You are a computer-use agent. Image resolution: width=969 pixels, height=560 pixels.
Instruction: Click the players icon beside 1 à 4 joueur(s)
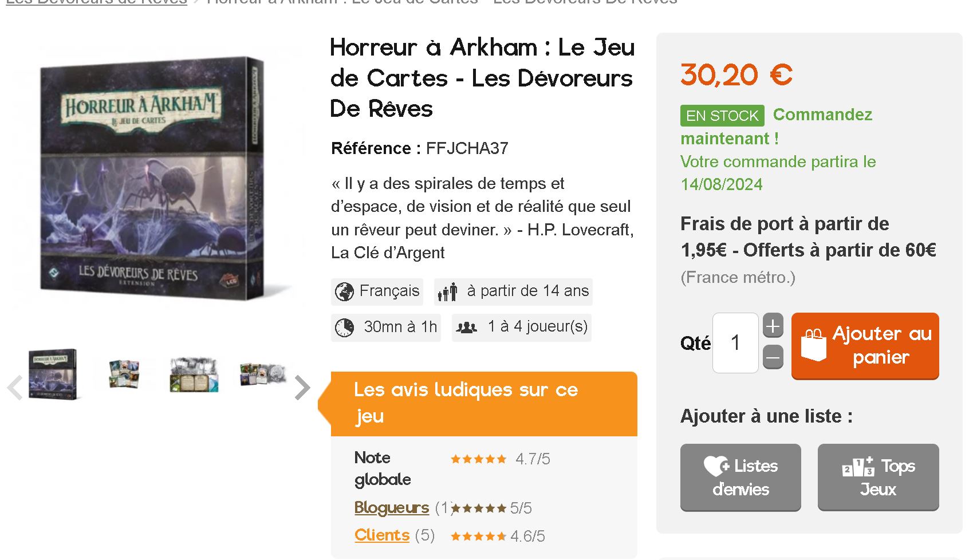pyautogui.click(x=466, y=327)
